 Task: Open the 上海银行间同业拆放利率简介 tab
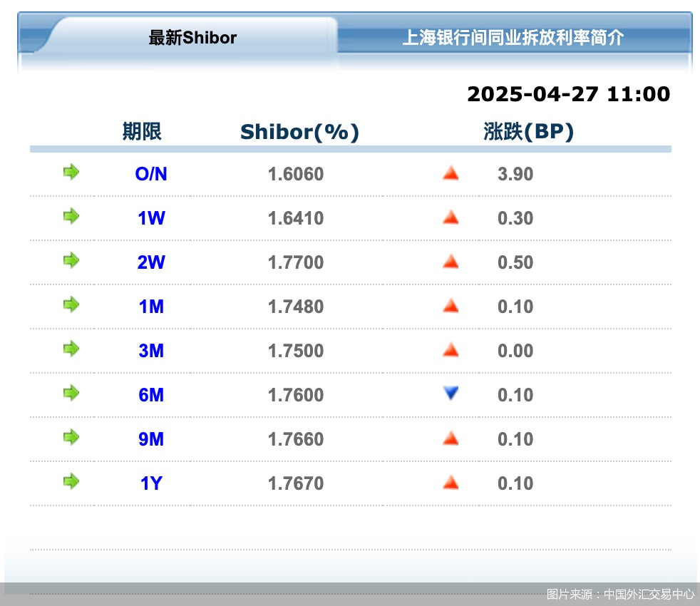click(x=513, y=38)
